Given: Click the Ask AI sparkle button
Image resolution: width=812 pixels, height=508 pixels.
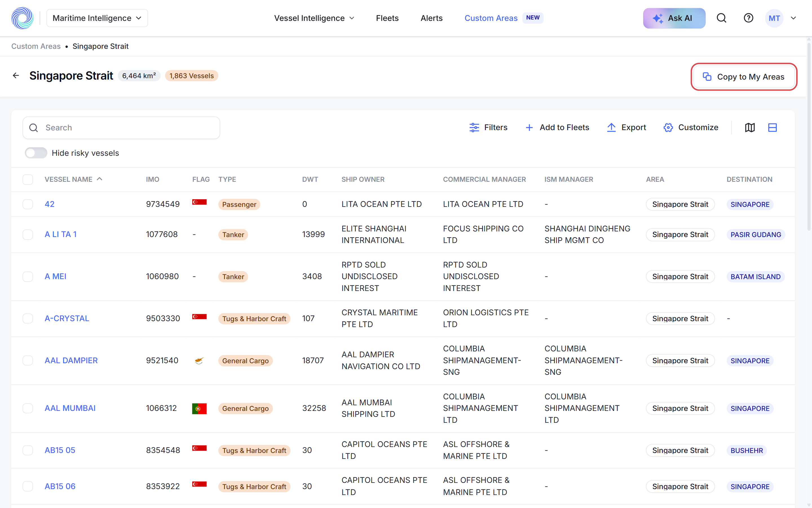Looking at the screenshot, I should pyautogui.click(x=674, y=18).
